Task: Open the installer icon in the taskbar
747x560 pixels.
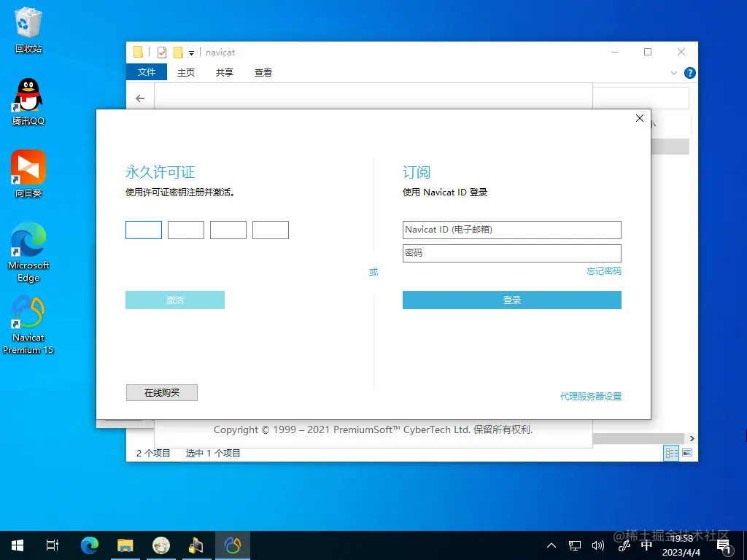Action: pos(196,545)
